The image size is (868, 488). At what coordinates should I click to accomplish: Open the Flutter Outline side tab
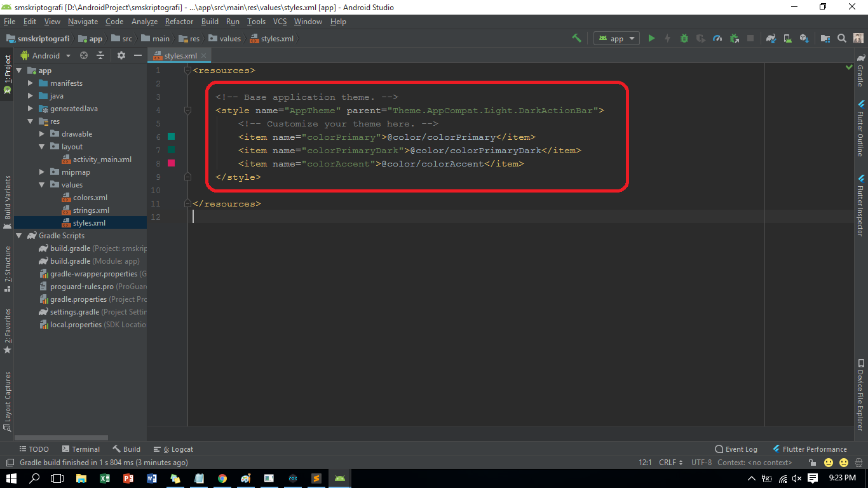click(861, 128)
